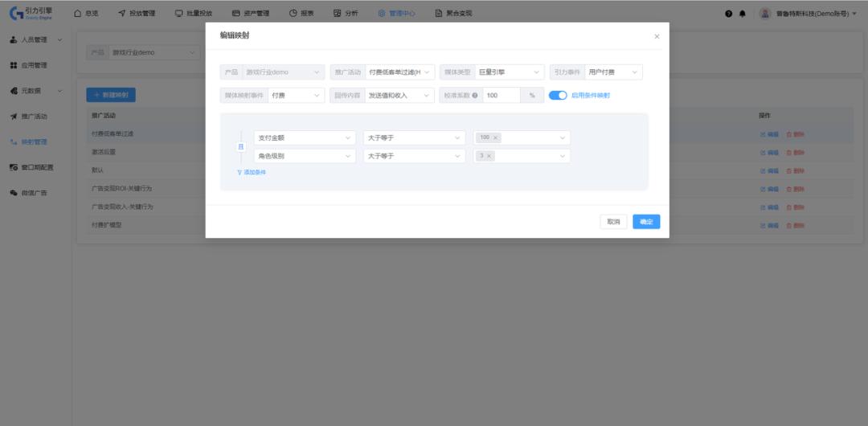Image resolution: width=868 pixels, height=426 pixels.
Task: Open the notification bell icon
Action: coord(742,14)
